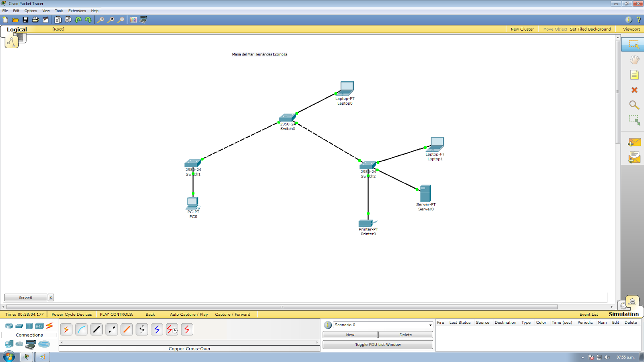Select the Delete tool in the right toolbar

[x=635, y=90]
